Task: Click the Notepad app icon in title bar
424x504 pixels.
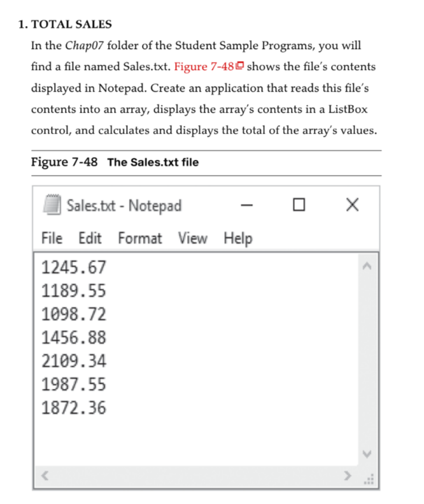Action: 52,205
